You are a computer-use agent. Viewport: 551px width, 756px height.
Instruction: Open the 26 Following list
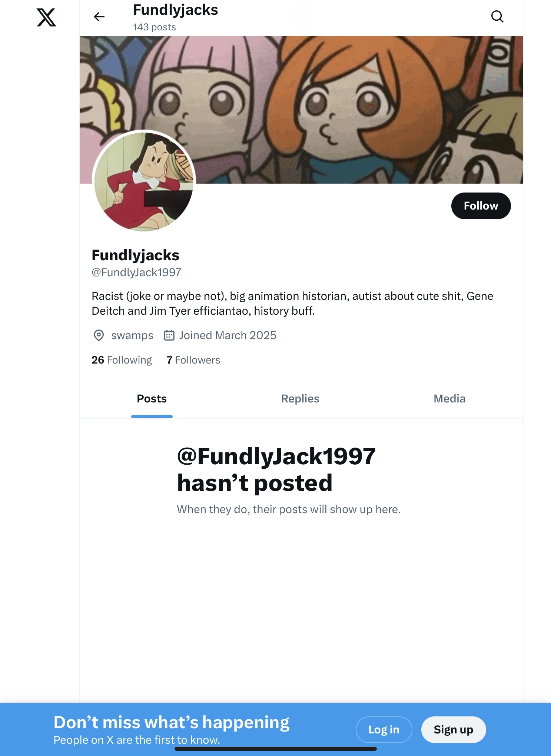[x=122, y=360]
